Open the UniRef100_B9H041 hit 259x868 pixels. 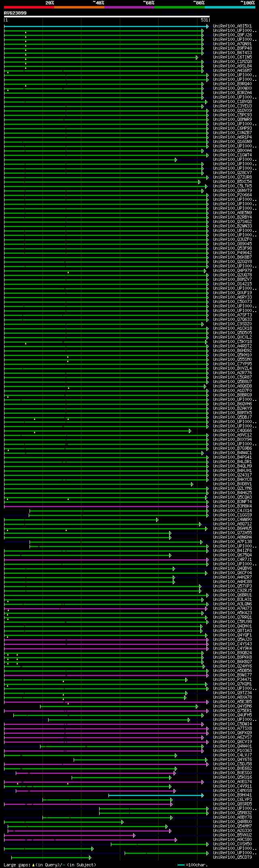tap(232, 795)
